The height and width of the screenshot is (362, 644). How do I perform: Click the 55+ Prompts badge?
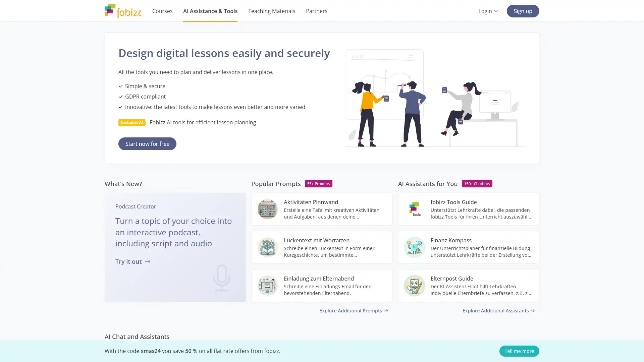pos(318,184)
